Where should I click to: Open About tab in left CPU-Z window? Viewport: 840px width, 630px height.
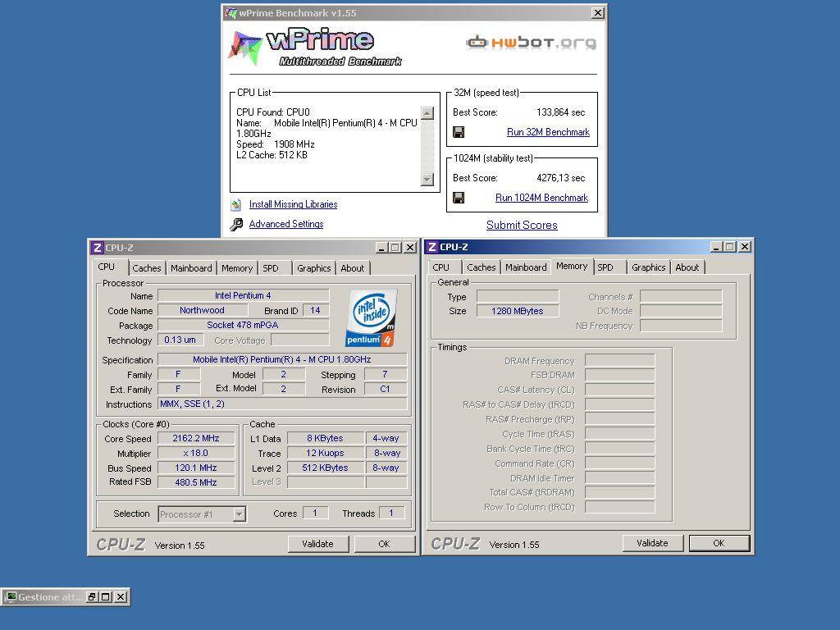click(x=353, y=268)
